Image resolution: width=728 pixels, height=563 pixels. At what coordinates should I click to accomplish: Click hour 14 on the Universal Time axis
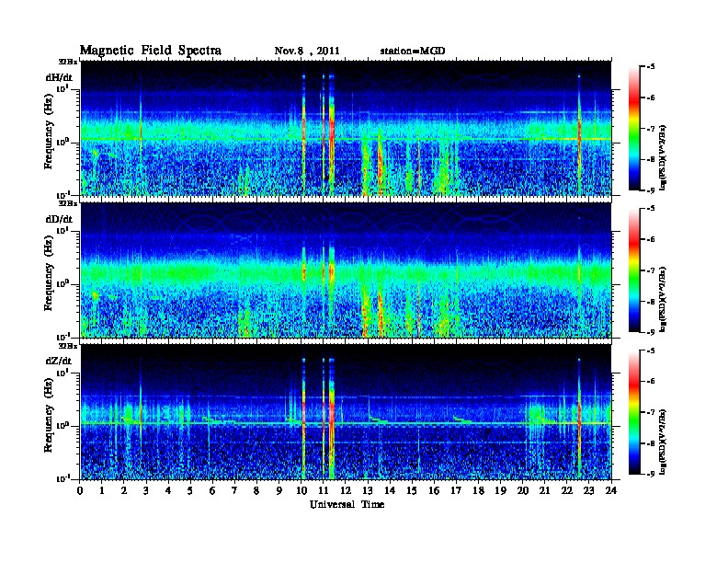coord(390,490)
